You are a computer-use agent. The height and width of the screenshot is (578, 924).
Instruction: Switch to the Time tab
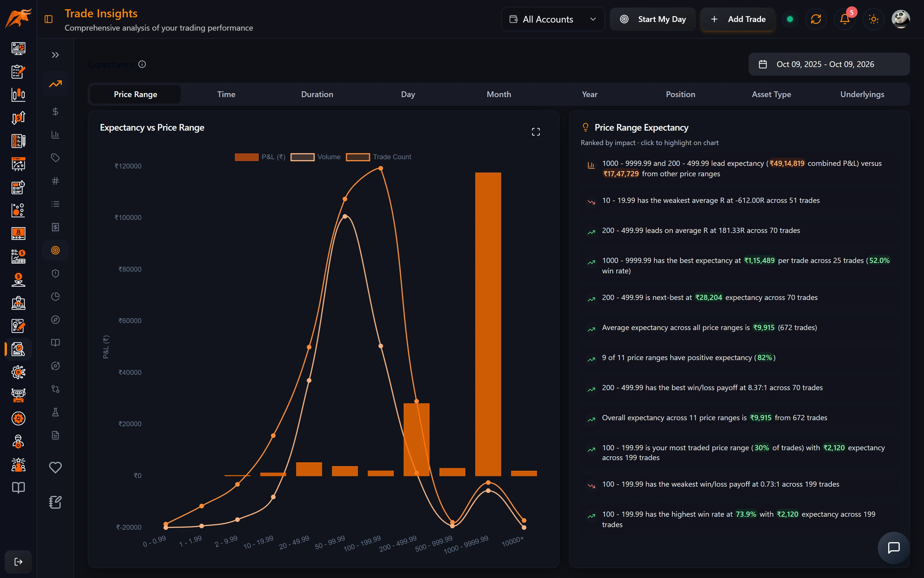226,95
